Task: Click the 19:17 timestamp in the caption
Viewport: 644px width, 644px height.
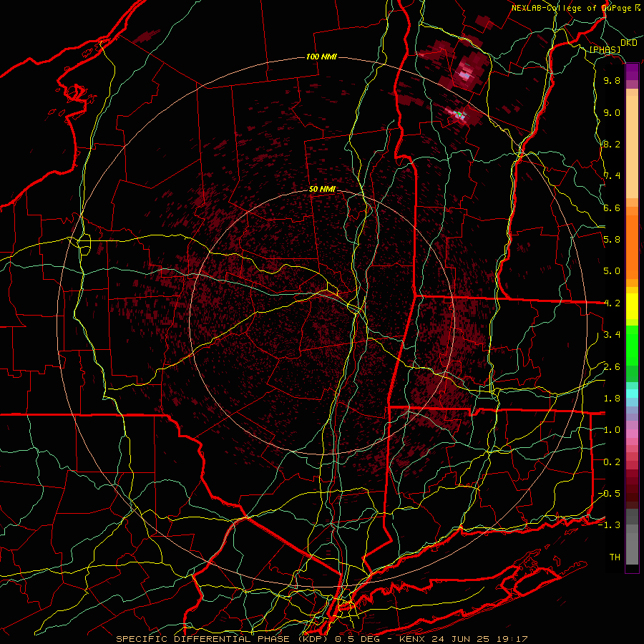Action: point(513,639)
